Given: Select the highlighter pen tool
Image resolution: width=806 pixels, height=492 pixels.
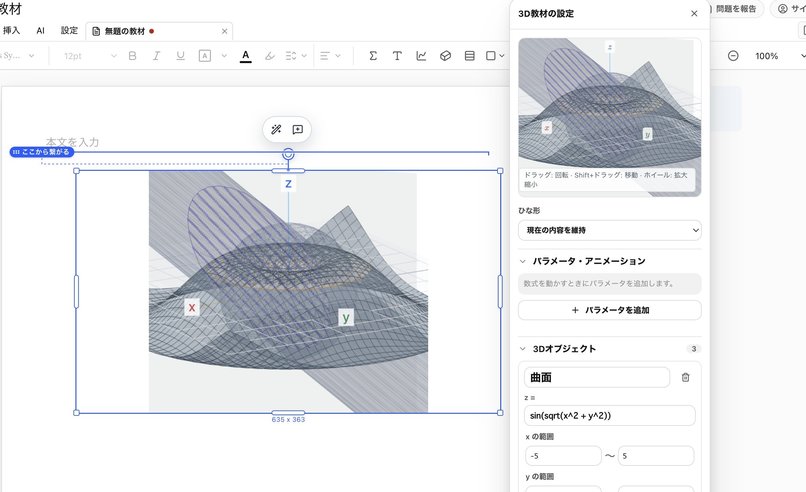Looking at the screenshot, I should pyautogui.click(x=270, y=56).
